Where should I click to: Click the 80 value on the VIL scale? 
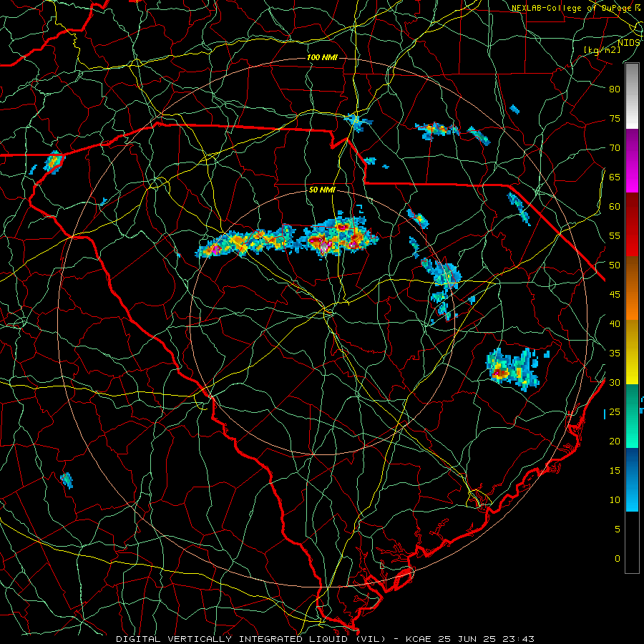tap(615, 89)
